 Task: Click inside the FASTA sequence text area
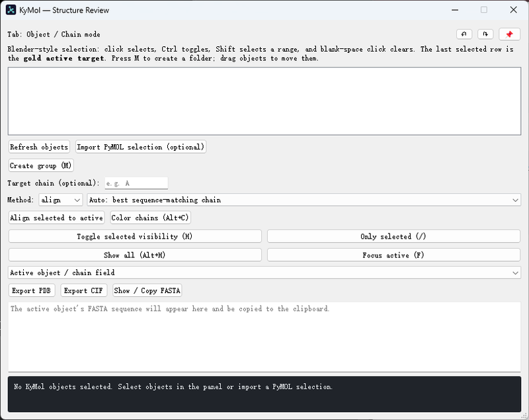coord(264,337)
